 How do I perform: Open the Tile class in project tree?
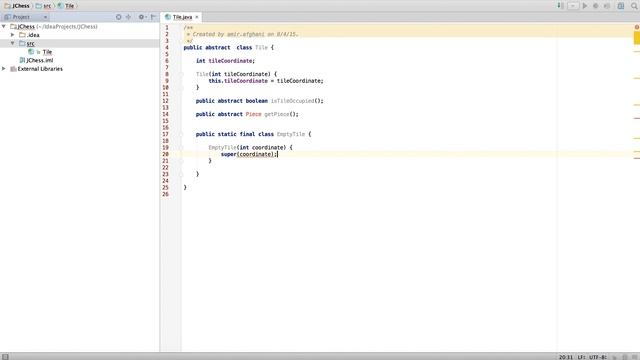(x=47, y=52)
